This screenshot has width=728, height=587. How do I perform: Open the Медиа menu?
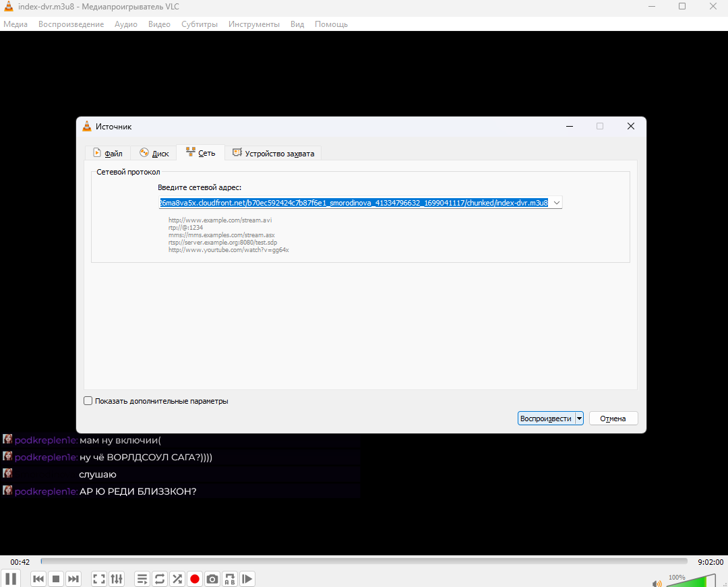point(16,24)
